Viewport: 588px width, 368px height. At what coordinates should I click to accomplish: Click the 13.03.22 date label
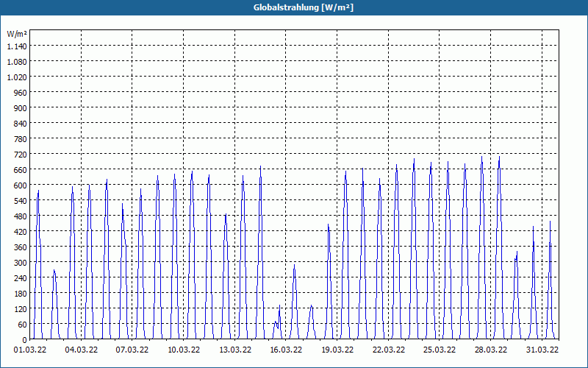click(x=235, y=350)
